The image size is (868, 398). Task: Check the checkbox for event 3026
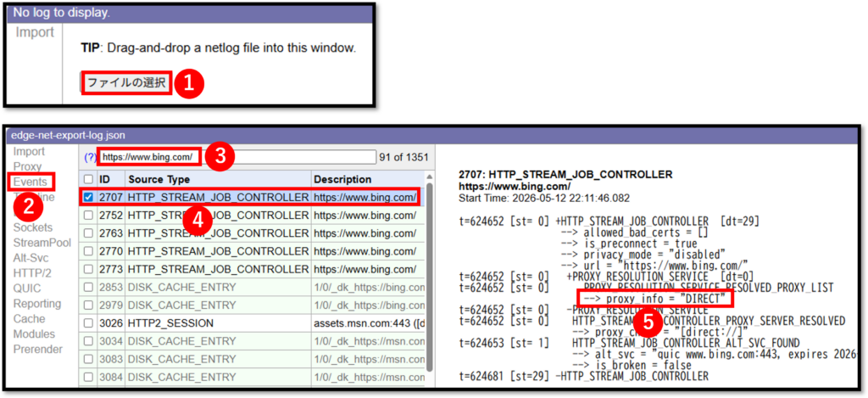pyautogui.click(x=88, y=322)
